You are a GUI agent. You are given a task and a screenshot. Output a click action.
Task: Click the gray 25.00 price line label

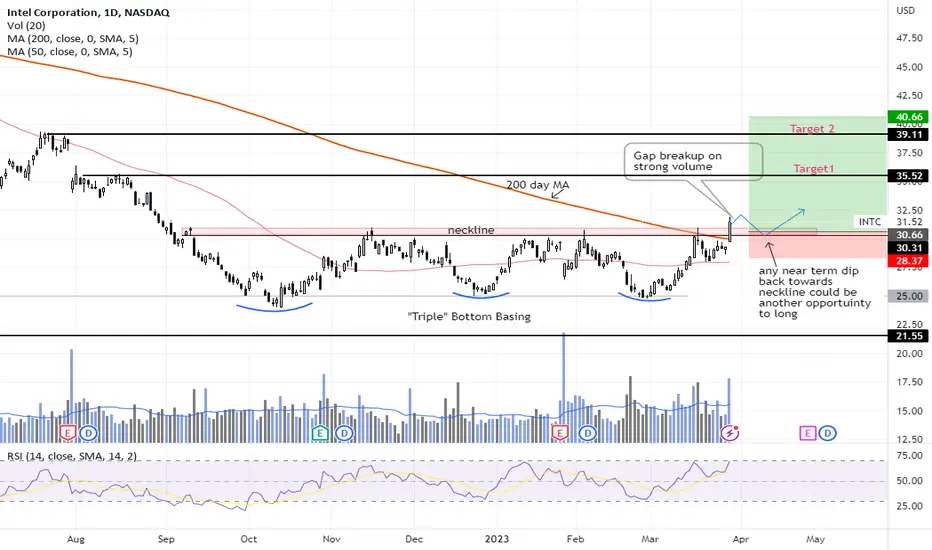(x=907, y=296)
